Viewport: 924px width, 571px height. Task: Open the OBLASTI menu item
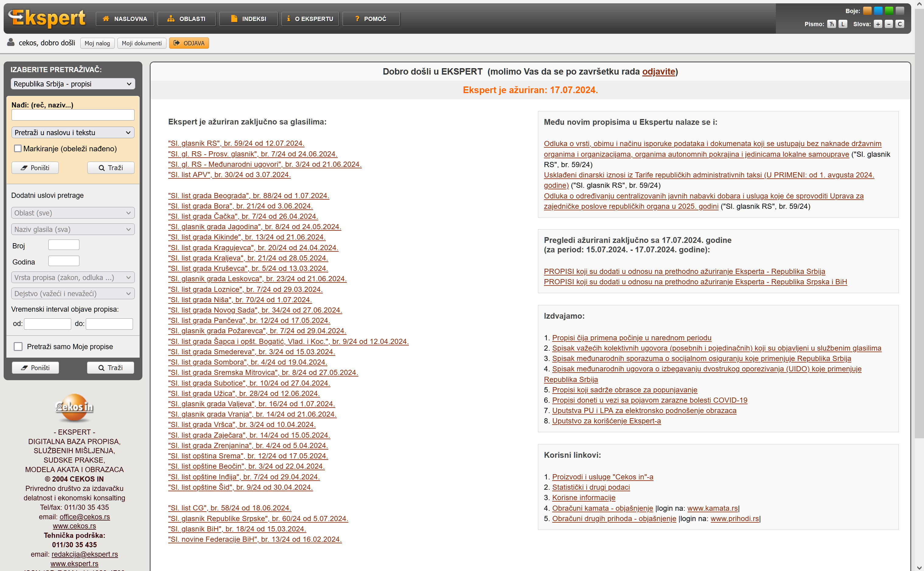[187, 19]
